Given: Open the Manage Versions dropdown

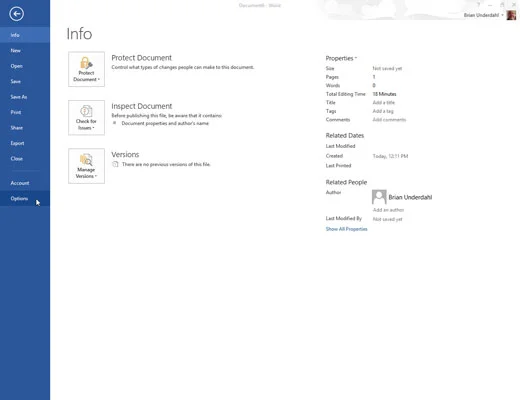Looking at the screenshot, I should coord(86,166).
